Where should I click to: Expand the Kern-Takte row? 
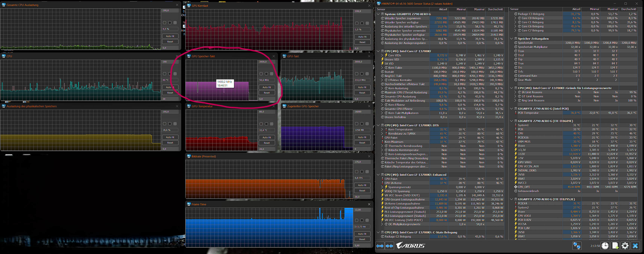(x=382, y=68)
